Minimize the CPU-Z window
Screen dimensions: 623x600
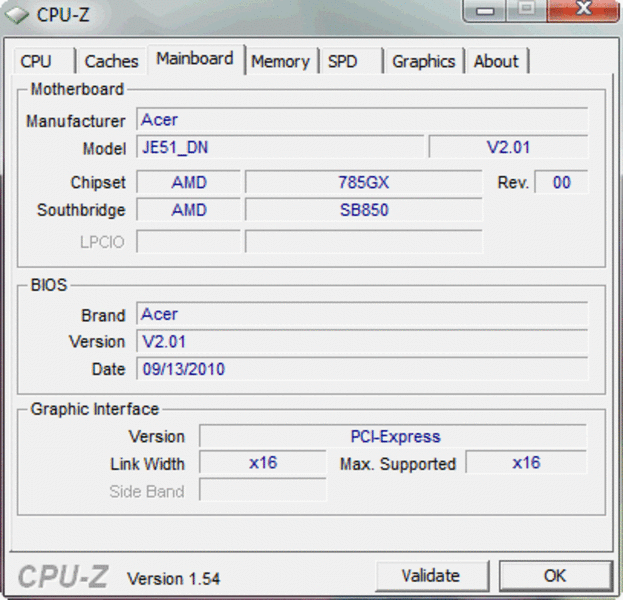[x=485, y=11]
